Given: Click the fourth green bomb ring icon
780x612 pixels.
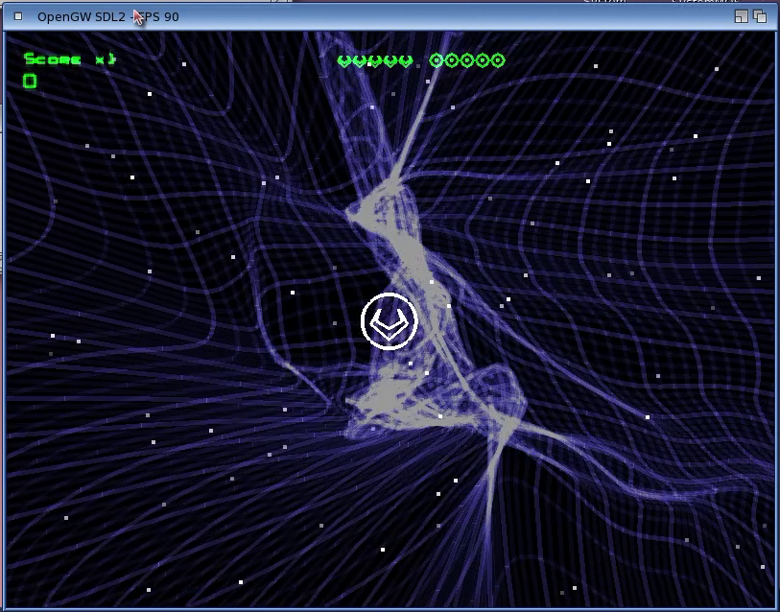Looking at the screenshot, I should [482, 61].
